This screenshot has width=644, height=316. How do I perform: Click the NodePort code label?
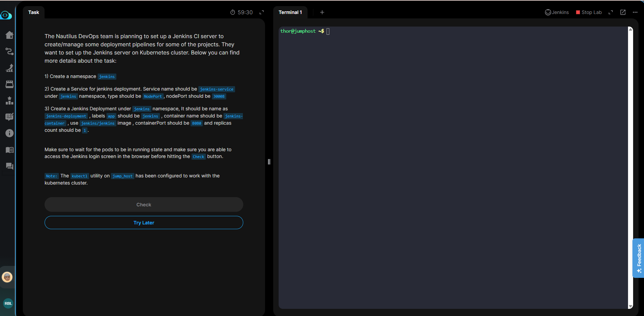tap(153, 96)
